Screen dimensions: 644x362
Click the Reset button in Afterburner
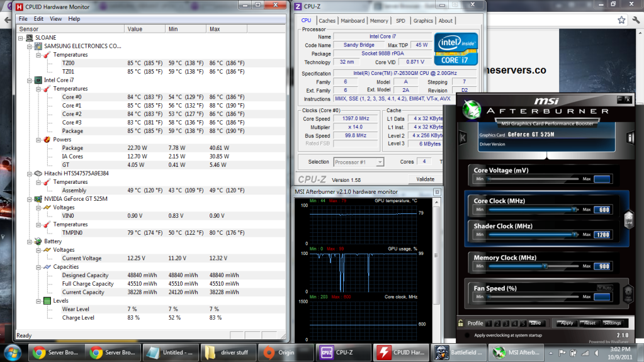[589, 323]
